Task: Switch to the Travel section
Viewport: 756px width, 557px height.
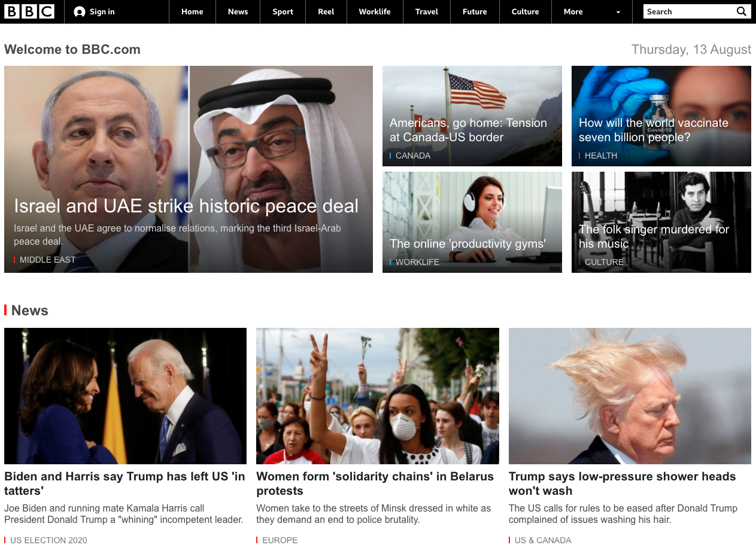Action: pos(426,11)
